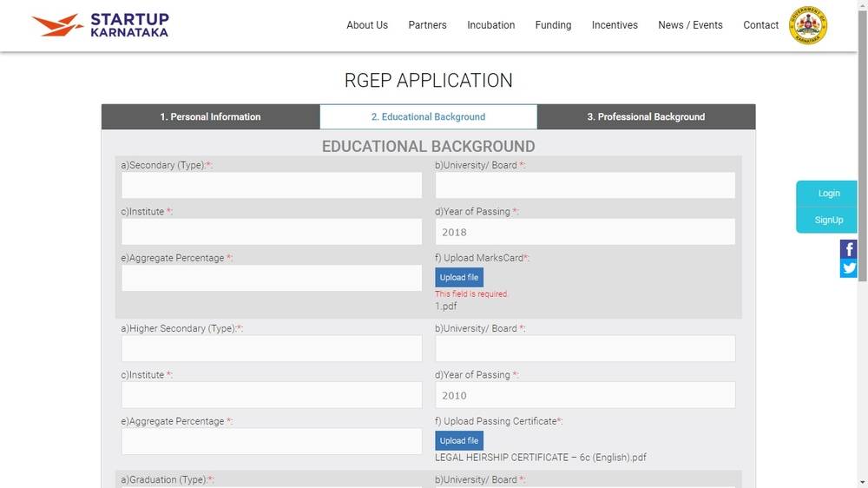Screen dimensions: 868x488
Task: Click Upload file for Passing Certificate
Action: (x=459, y=441)
